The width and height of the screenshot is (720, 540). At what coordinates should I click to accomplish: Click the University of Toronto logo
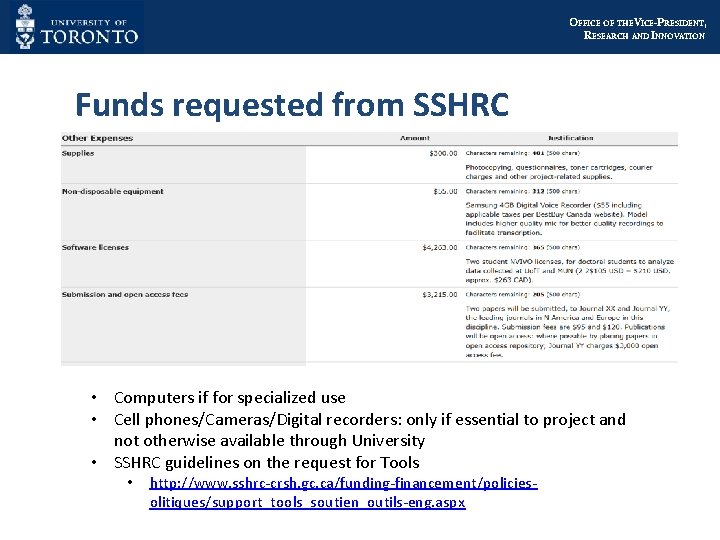[x=76, y=27]
